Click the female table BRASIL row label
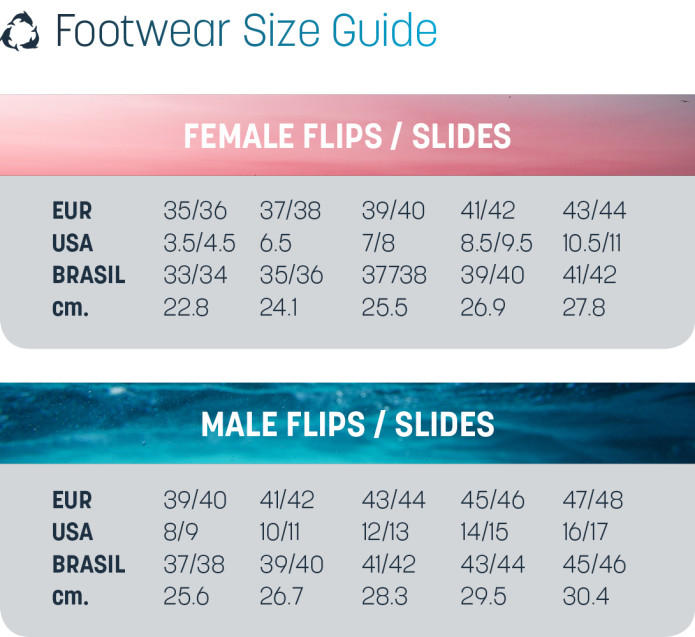The height and width of the screenshot is (637, 695). (x=89, y=275)
